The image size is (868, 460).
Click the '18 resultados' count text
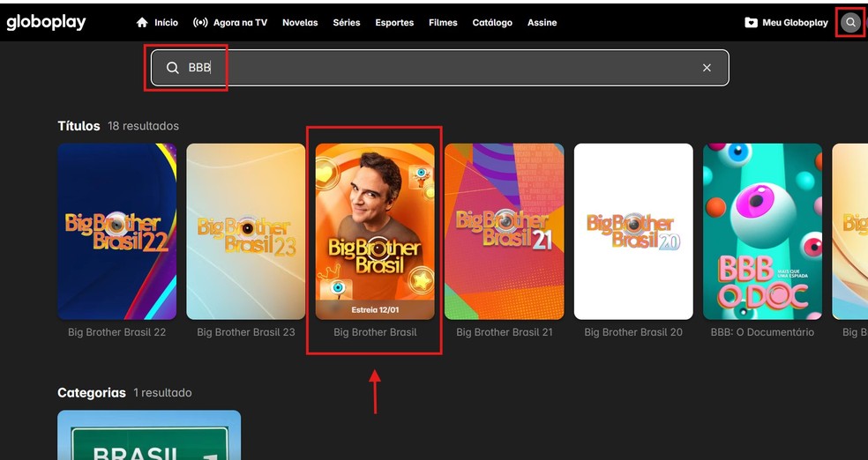coord(144,126)
